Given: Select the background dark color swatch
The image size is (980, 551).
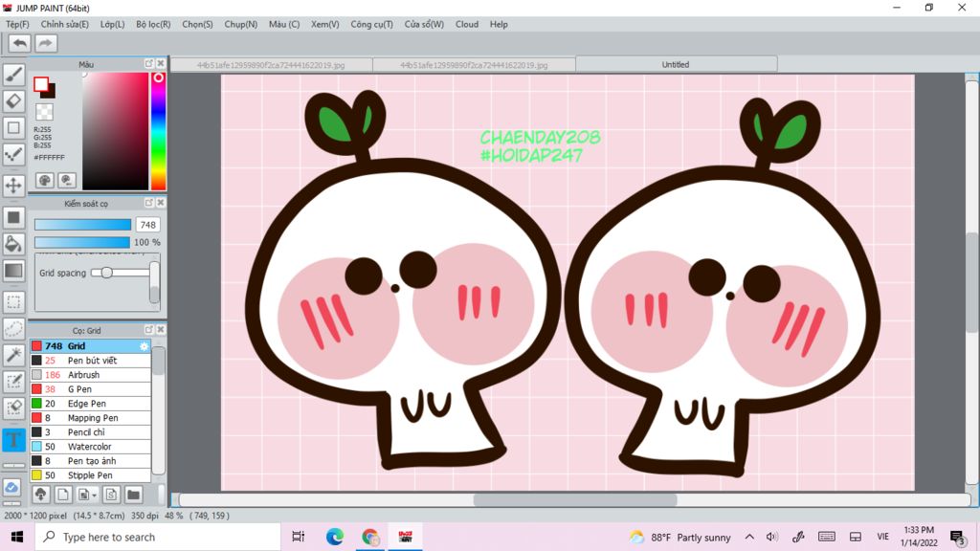Looking at the screenshot, I should tap(51, 93).
